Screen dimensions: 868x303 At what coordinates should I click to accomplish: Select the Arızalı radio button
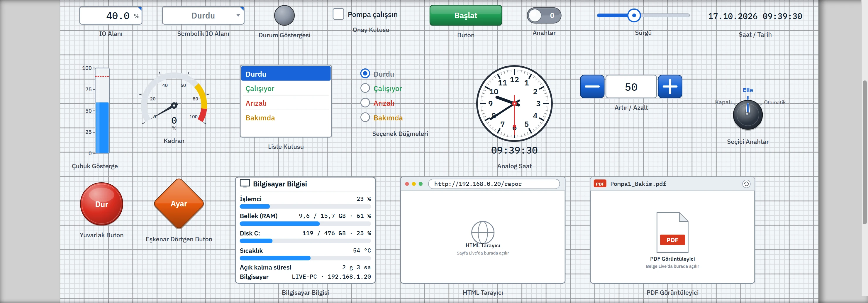coord(365,102)
